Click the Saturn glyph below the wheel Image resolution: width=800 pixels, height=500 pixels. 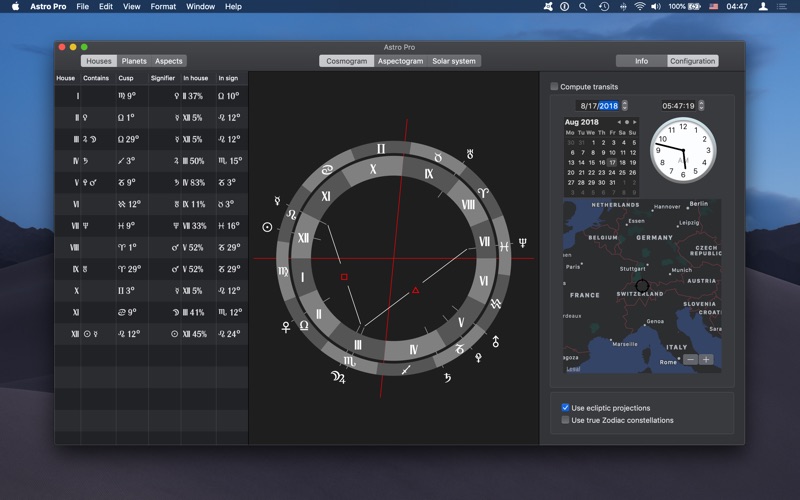tap(447, 377)
